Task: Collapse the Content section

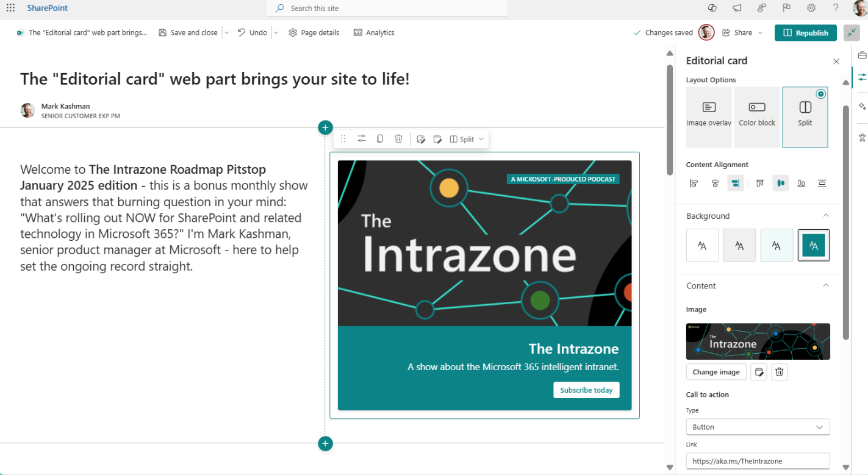Action: [x=826, y=285]
